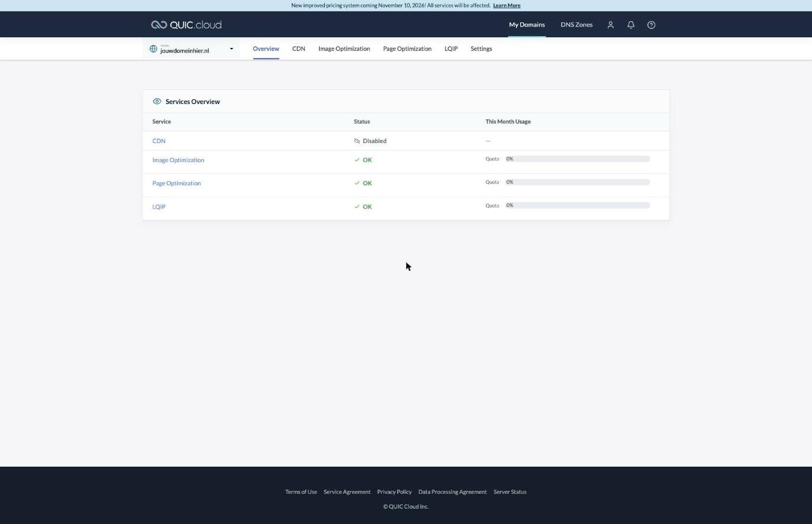Image resolution: width=812 pixels, height=524 pixels.
Task: Open the LQIP tab
Action: 451,49
